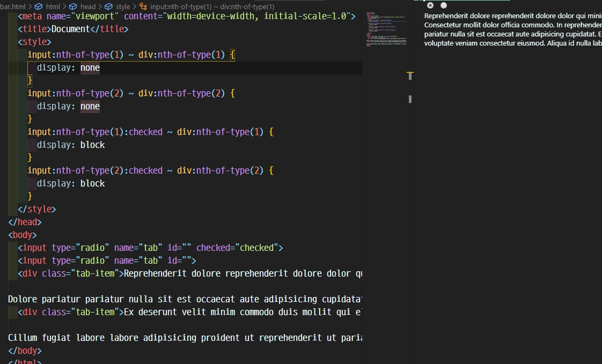Click preview text 'Reprehenderit dolore reprehenderit dolore dolor'
602x364 pixels.
click(499, 16)
